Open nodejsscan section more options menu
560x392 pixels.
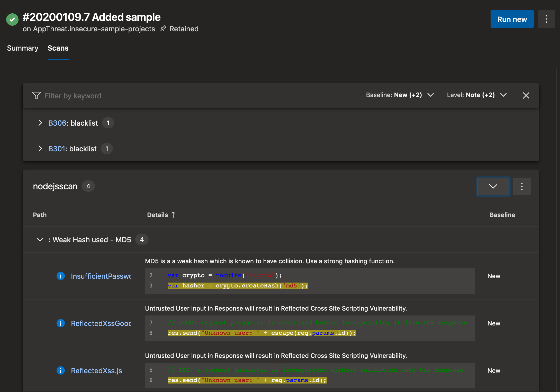coord(522,186)
